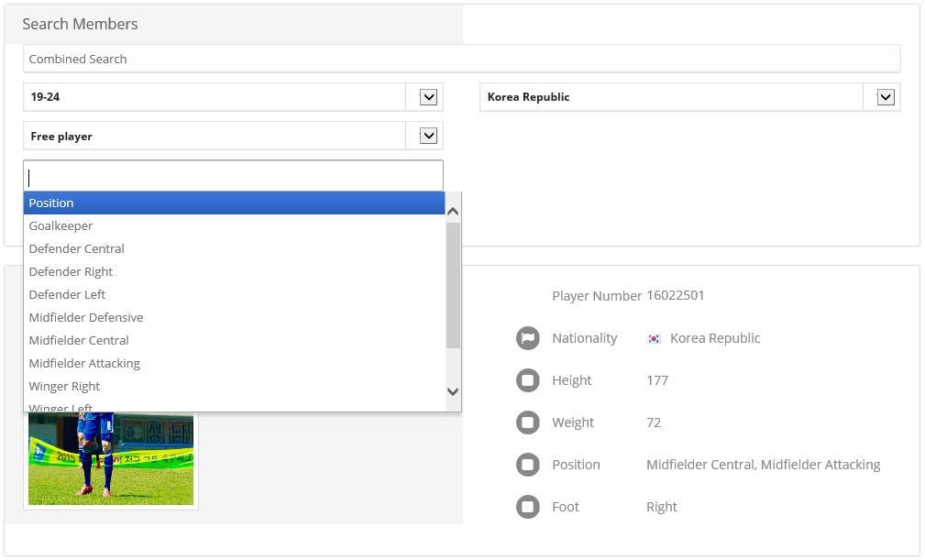This screenshot has height=560, width=925.
Task: Click the round icon beside Position label
Action: (x=528, y=465)
